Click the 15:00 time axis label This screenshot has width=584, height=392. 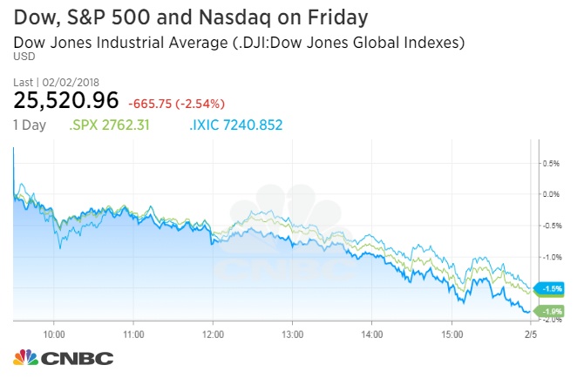(x=452, y=333)
